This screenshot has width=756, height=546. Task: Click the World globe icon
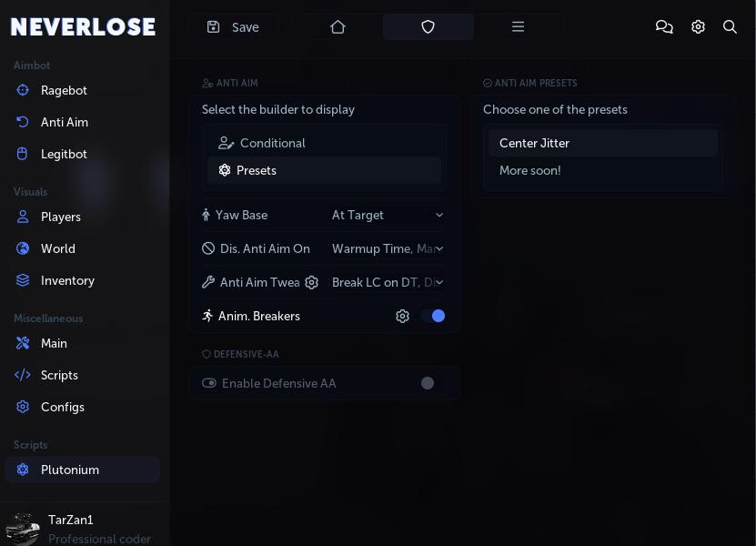[x=23, y=248]
